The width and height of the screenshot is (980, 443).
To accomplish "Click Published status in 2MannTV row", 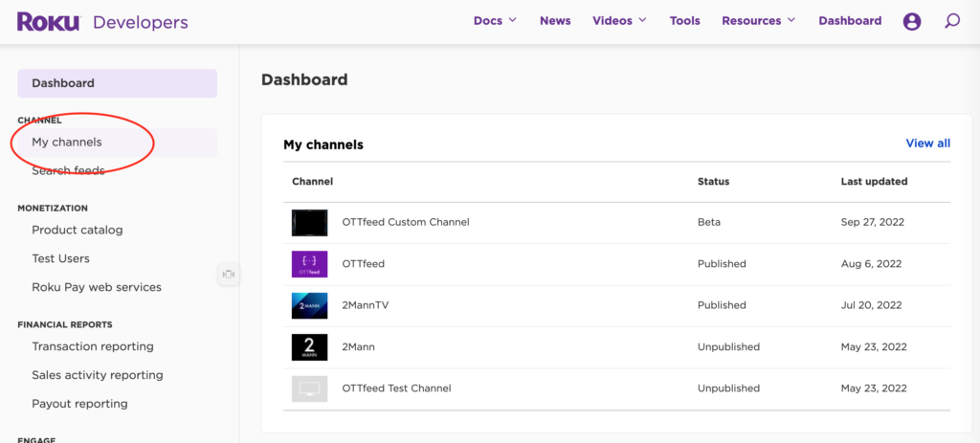I will (x=722, y=305).
